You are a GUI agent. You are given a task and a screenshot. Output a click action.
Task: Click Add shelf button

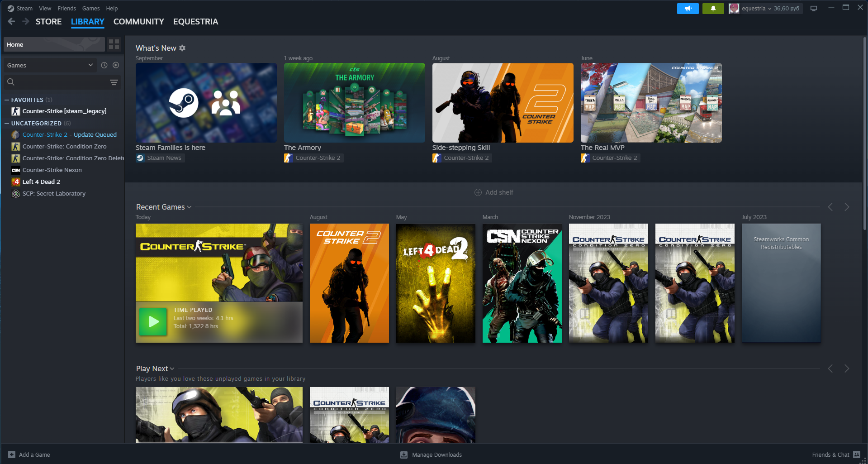tap(494, 192)
